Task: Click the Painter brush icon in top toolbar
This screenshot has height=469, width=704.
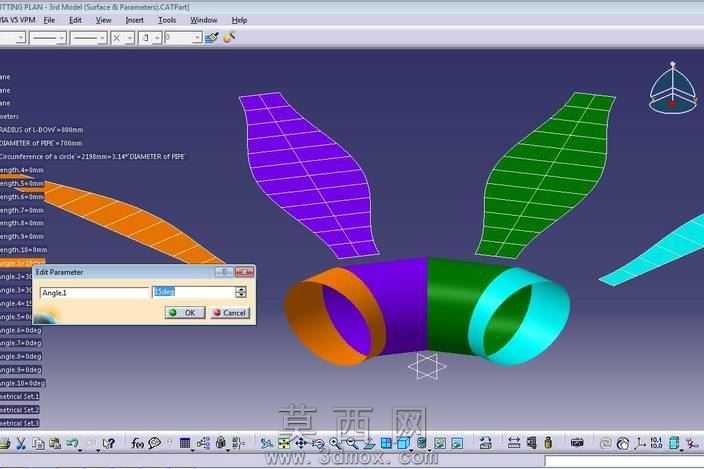Action: [211, 38]
